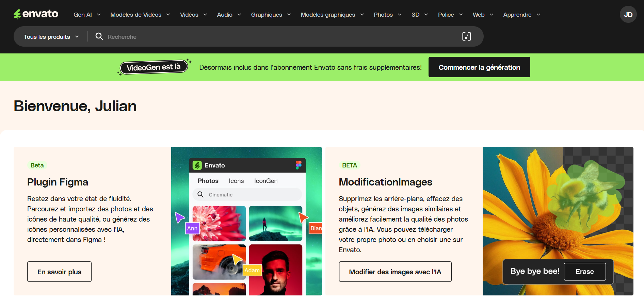Select the IconGen tab in the plugin preview

(x=265, y=181)
